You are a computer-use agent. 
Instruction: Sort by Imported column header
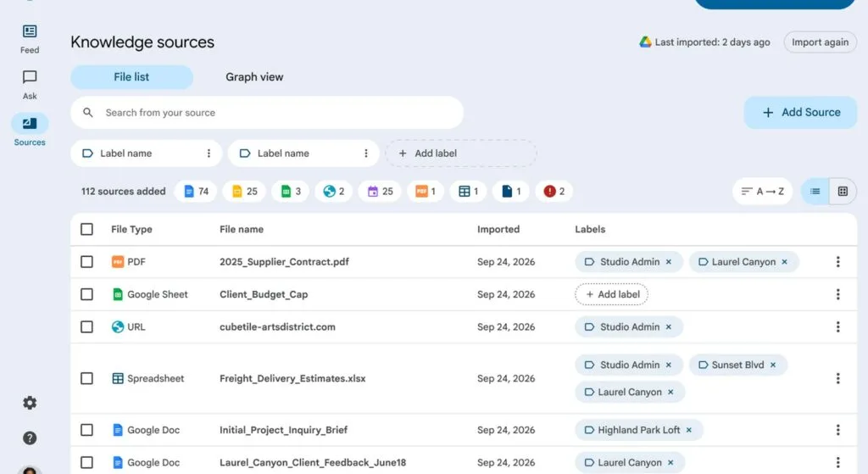[x=498, y=229]
